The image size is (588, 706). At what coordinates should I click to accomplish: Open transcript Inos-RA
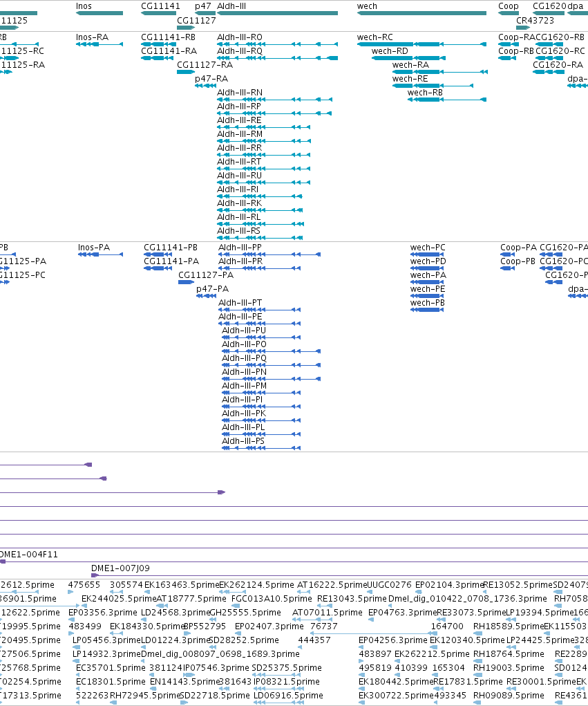pyautogui.click(x=92, y=37)
